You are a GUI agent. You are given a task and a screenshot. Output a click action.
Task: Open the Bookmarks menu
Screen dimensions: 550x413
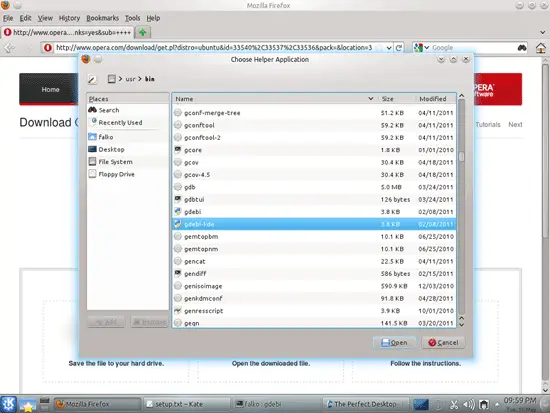102,18
